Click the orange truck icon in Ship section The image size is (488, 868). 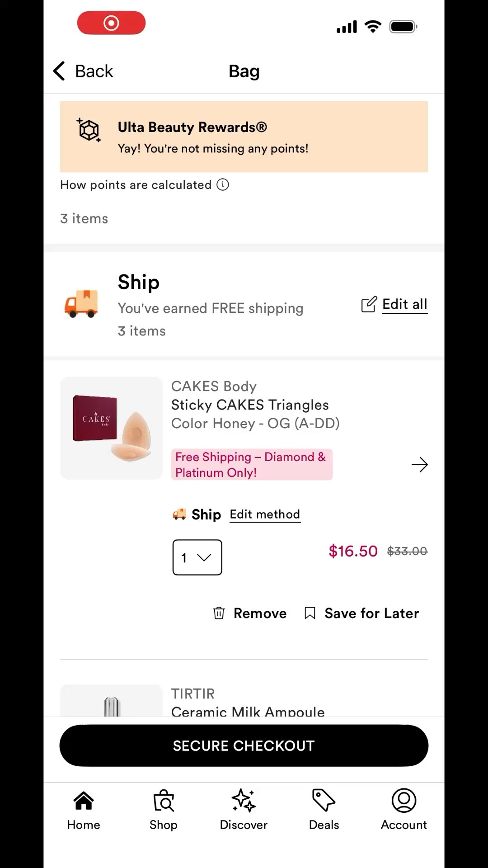81,304
